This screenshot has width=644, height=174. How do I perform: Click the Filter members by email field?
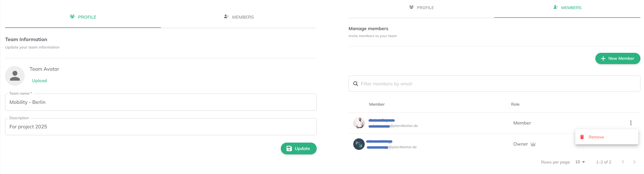pos(498,84)
